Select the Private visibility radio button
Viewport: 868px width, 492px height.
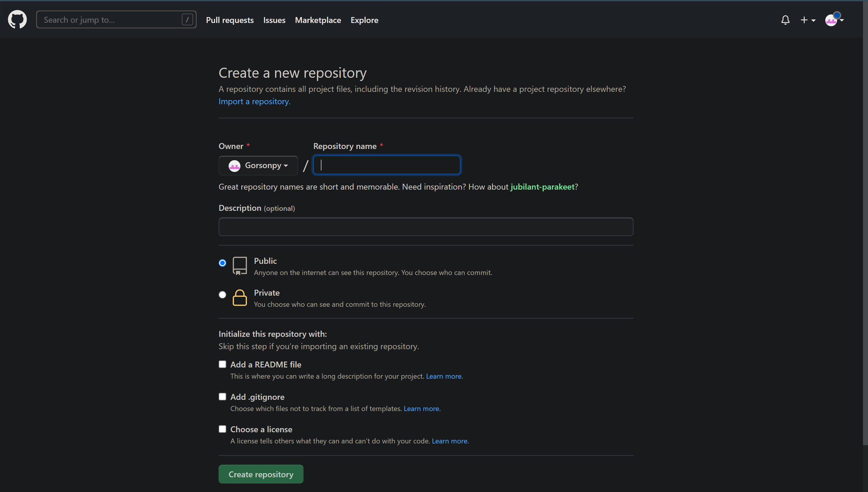222,295
